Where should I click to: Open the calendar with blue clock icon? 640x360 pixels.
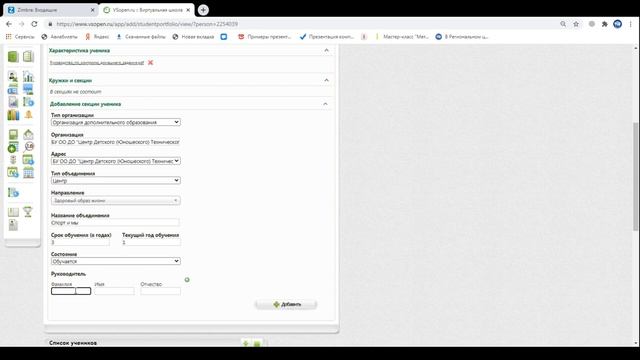(28, 160)
